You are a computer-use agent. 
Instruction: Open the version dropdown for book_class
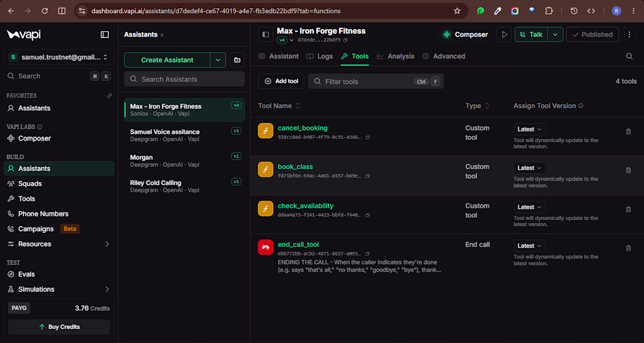(529, 168)
